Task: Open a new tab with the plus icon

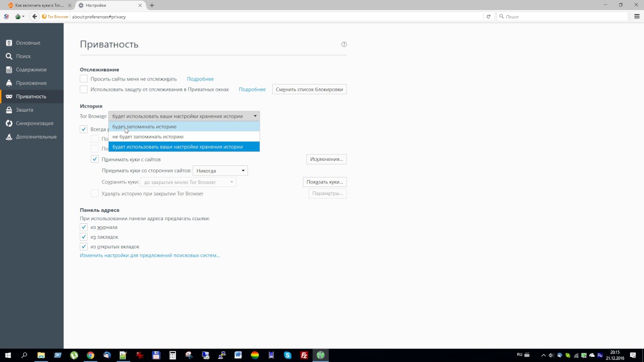Action: [x=152, y=6]
